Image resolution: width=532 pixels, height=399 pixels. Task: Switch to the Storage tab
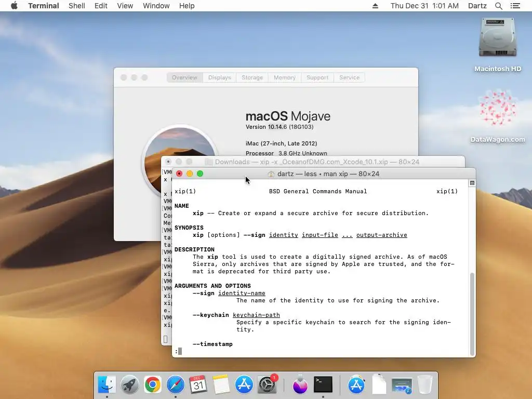click(252, 77)
